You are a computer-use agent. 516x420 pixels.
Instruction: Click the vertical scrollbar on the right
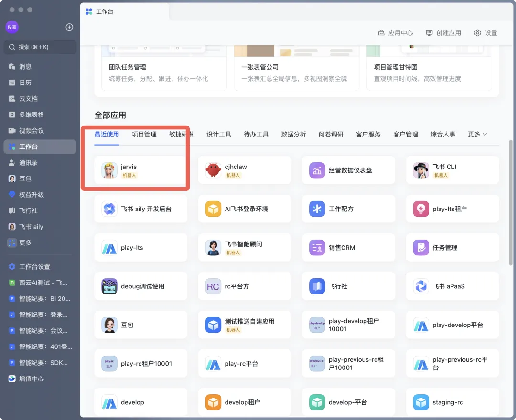[511, 202]
